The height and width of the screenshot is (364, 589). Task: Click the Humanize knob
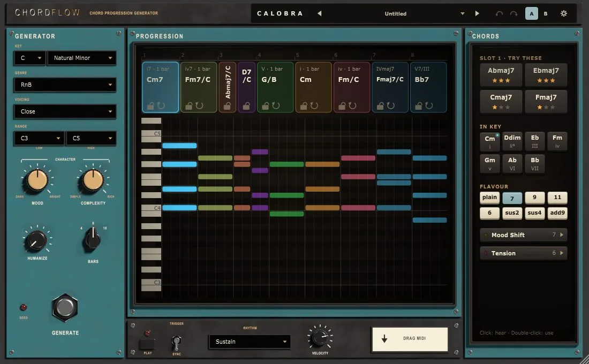[x=36, y=241]
